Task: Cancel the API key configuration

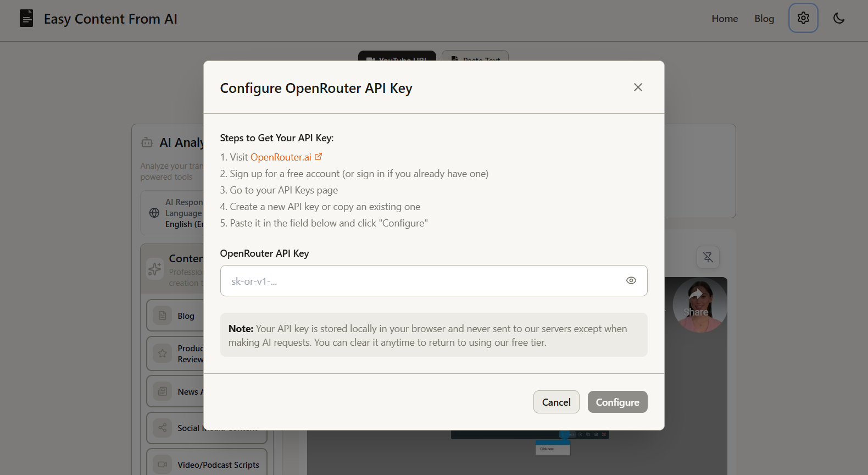Action: [x=556, y=402]
